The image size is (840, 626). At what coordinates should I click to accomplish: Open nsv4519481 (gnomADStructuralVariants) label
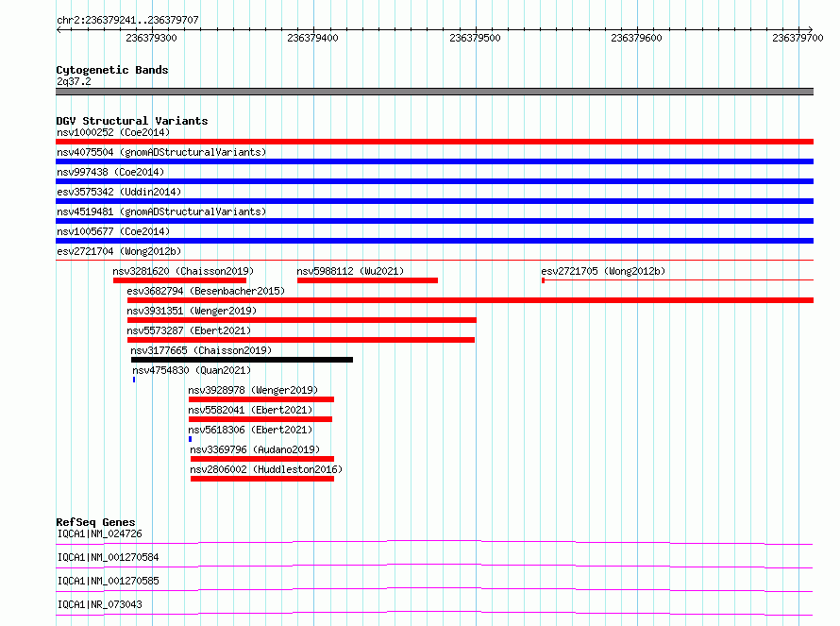[x=161, y=211]
